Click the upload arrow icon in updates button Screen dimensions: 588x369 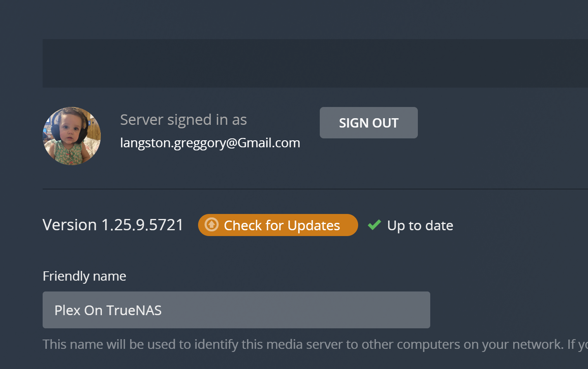coord(212,225)
